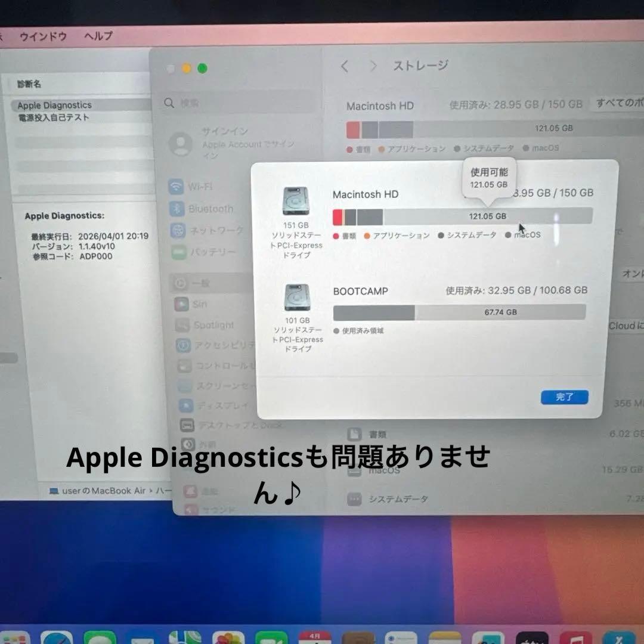Click the ストレージ window title
The width and height of the screenshot is (644, 644).
click(420, 66)
